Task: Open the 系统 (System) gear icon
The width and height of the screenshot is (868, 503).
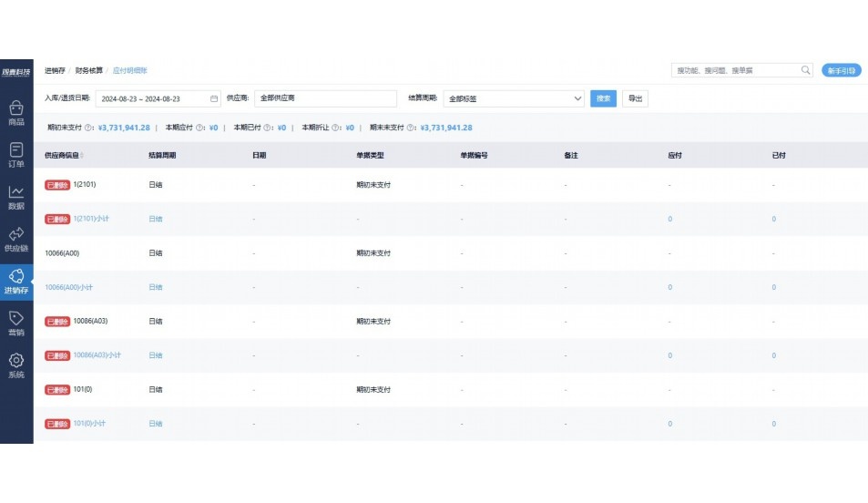Action: click(16, 364)
